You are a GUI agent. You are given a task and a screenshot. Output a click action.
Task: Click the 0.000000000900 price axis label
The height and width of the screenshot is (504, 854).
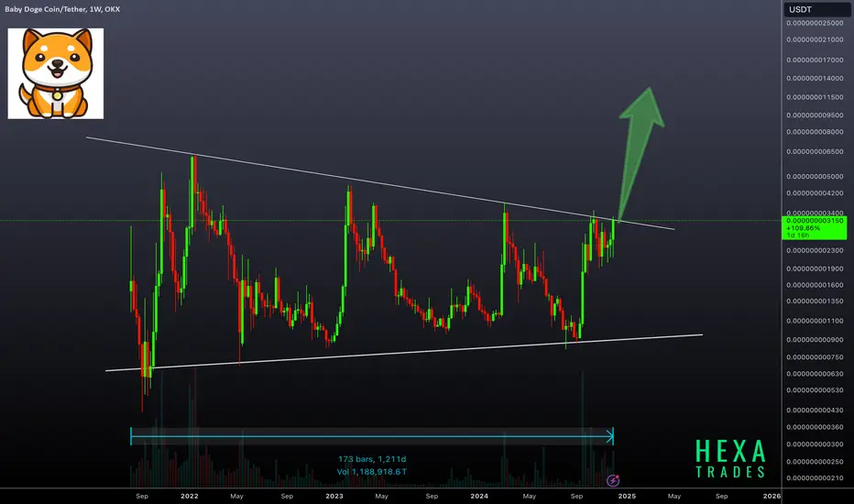click(815, 340)
